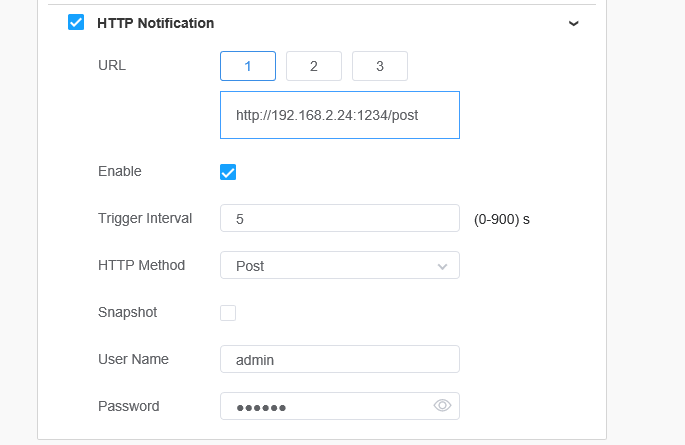Viewport: 685px width, 445px height.
Task: Toggle the Enable checkbox
Action: pos(228,172)
